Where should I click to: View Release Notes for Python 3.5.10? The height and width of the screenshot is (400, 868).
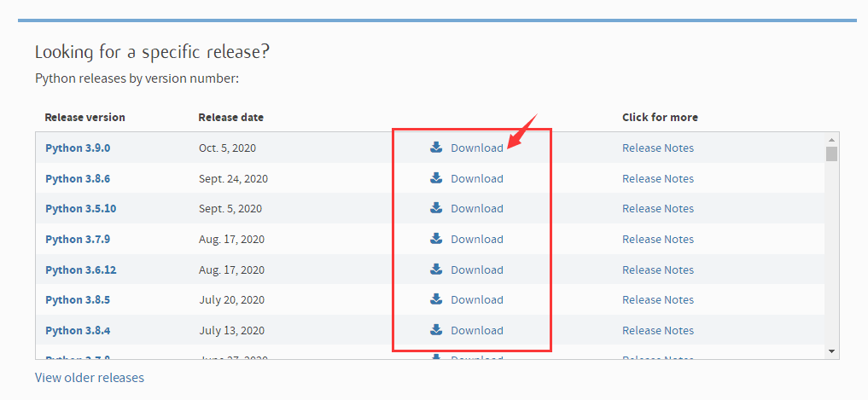[x=658, y=209]
